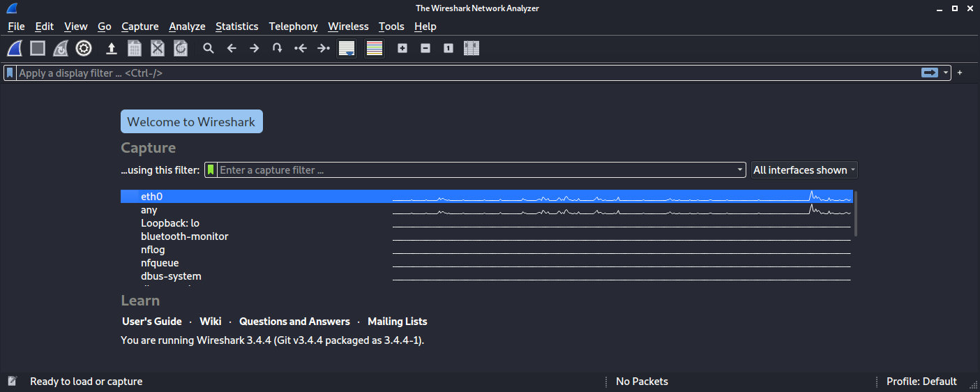Reset text to normal size icon

click(448, 48)
